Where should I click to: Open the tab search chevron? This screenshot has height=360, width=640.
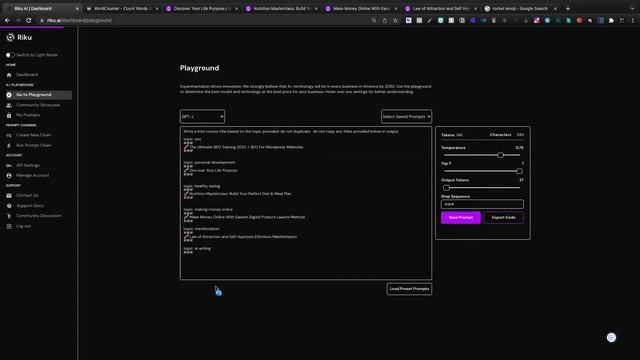click(x=632, y=9)
